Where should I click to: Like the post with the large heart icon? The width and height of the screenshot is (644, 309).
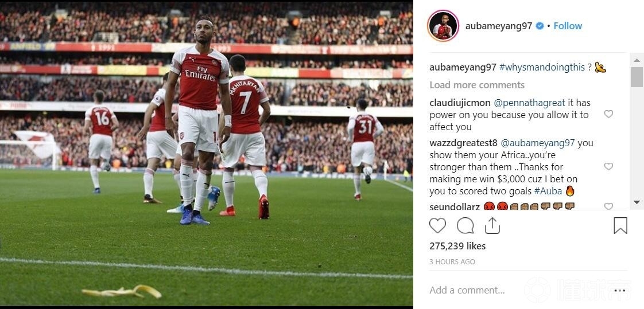[437, 226]
